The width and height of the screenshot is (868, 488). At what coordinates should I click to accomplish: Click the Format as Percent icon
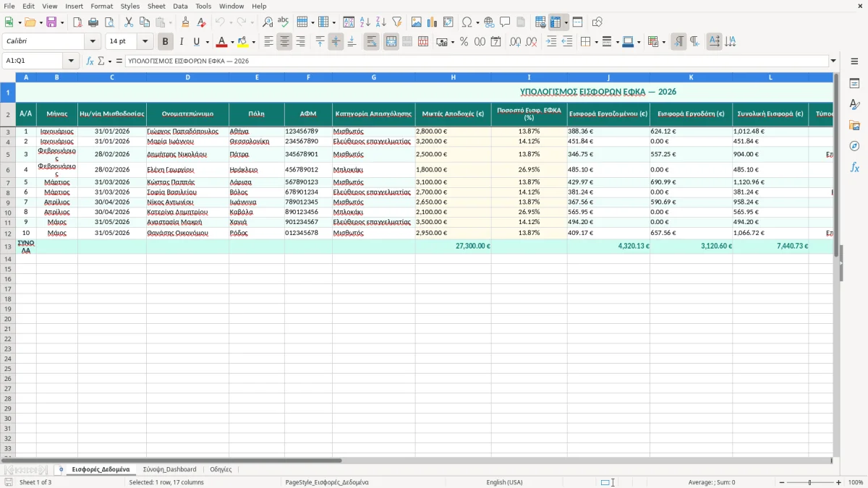464,42
